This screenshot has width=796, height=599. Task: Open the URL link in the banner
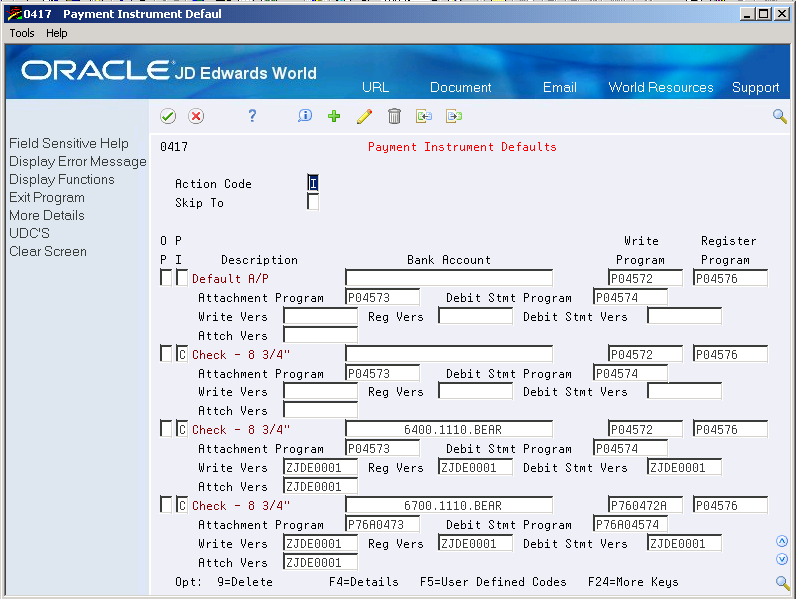tap(375, 87)
